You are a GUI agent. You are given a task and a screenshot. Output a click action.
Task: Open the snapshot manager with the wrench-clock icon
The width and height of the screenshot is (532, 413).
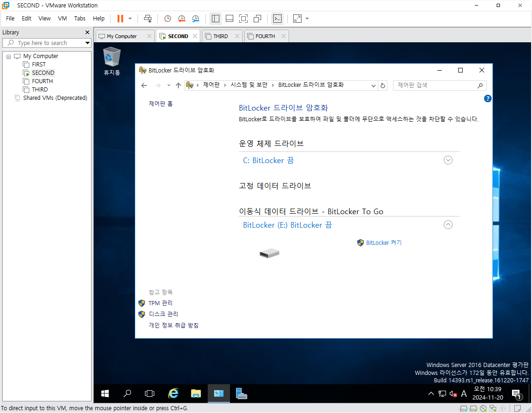point(196,19)
